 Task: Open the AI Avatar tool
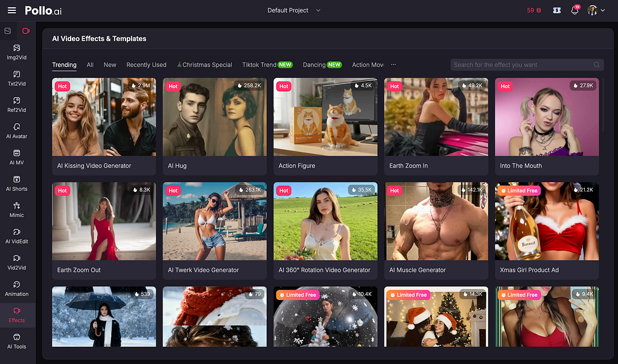coord(16,131)
